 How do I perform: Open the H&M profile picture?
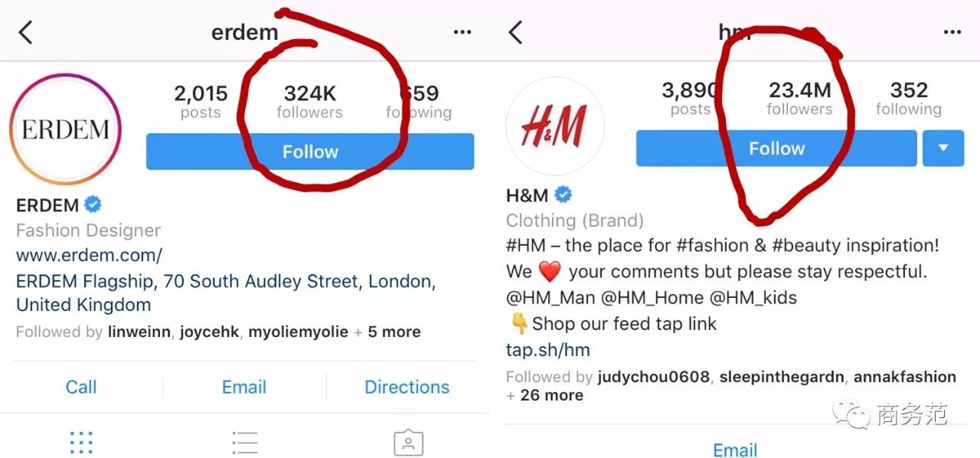[555, 126]
